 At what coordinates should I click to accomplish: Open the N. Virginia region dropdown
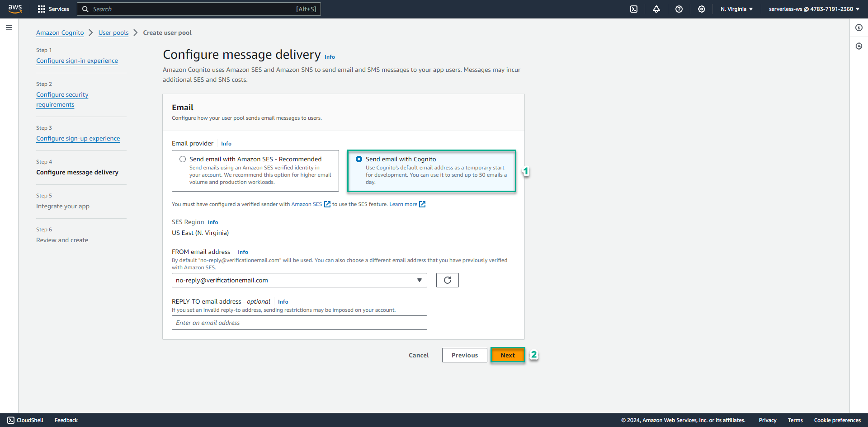737,9
